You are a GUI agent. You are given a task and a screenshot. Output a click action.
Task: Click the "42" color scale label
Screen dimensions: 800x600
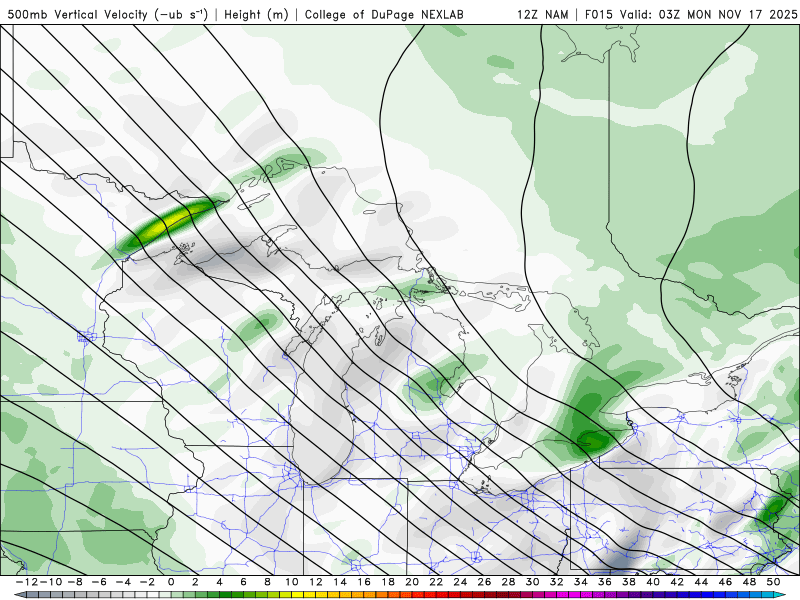point(677,582)
